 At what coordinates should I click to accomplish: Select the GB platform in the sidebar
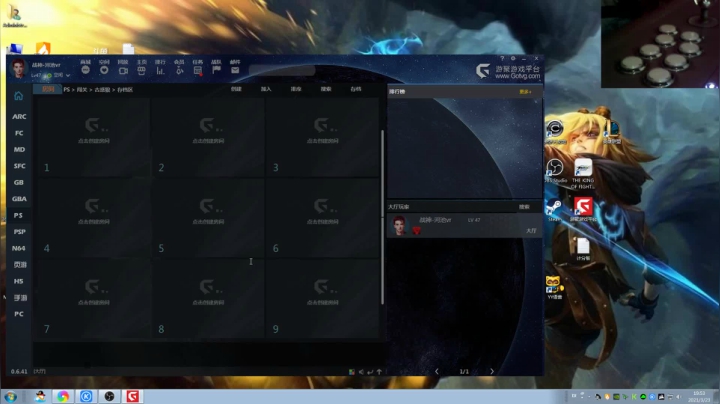pyautogui.click(x=19, y=182)
